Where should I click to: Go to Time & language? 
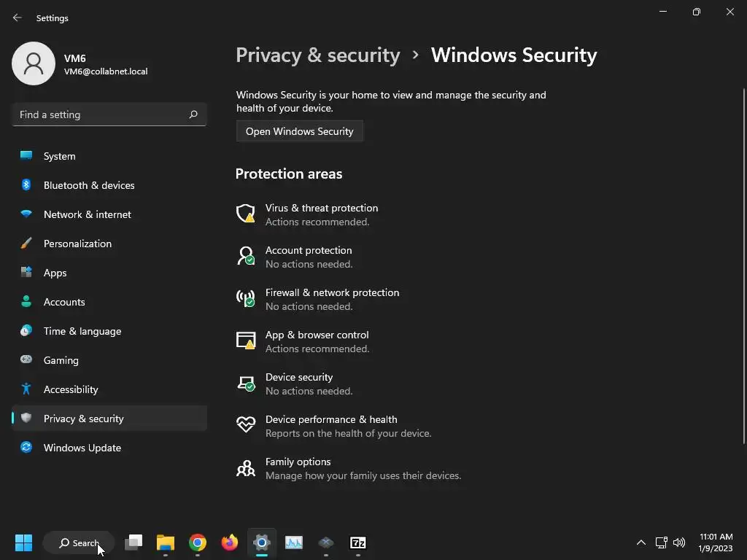click(109, 331)
